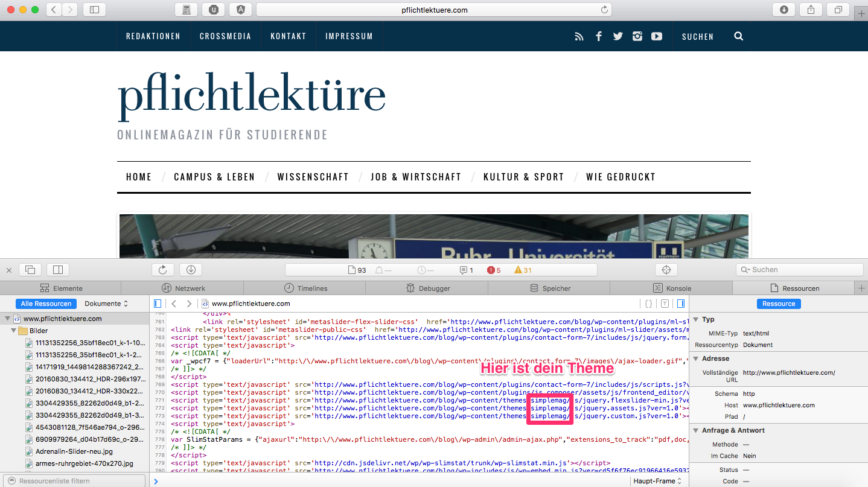
Task: Go back with Safari back arrow
Action: coord(54,10)
